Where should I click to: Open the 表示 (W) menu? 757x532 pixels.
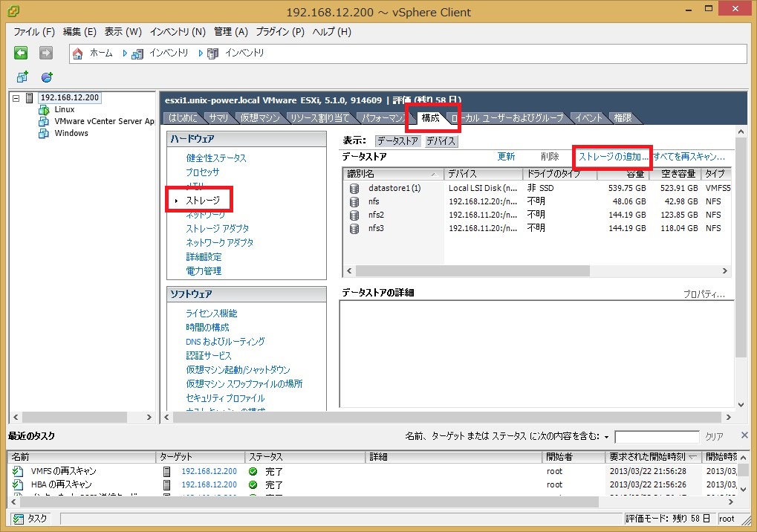(123, 32)
